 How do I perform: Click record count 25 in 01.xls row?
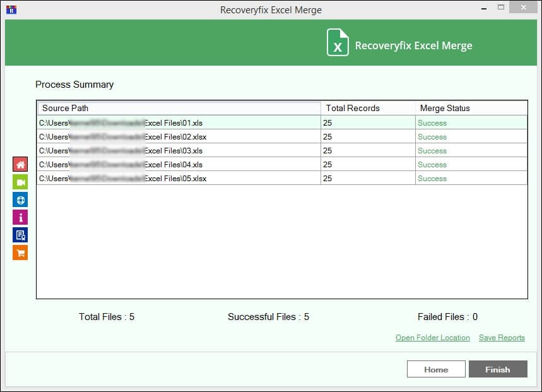click(327, 122)
